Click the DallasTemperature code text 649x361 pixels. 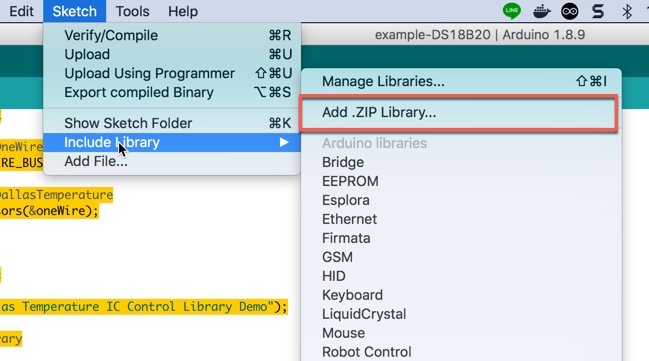[56, 195]
